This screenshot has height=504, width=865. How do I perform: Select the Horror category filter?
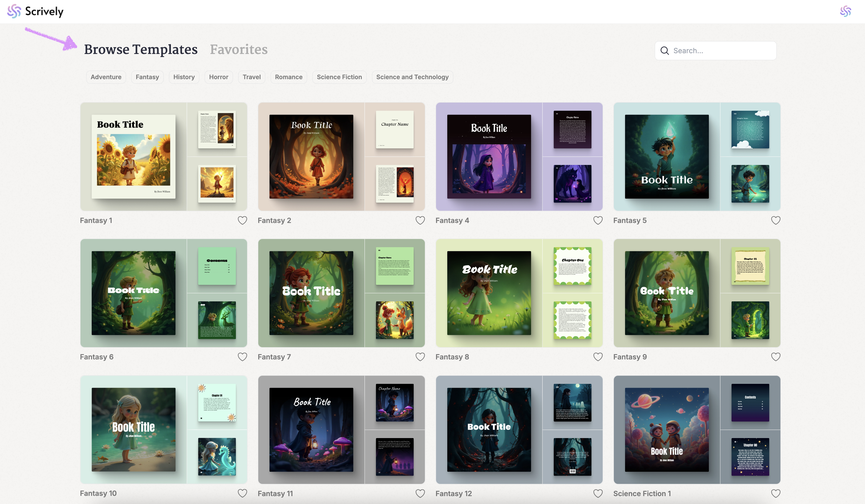218,77
